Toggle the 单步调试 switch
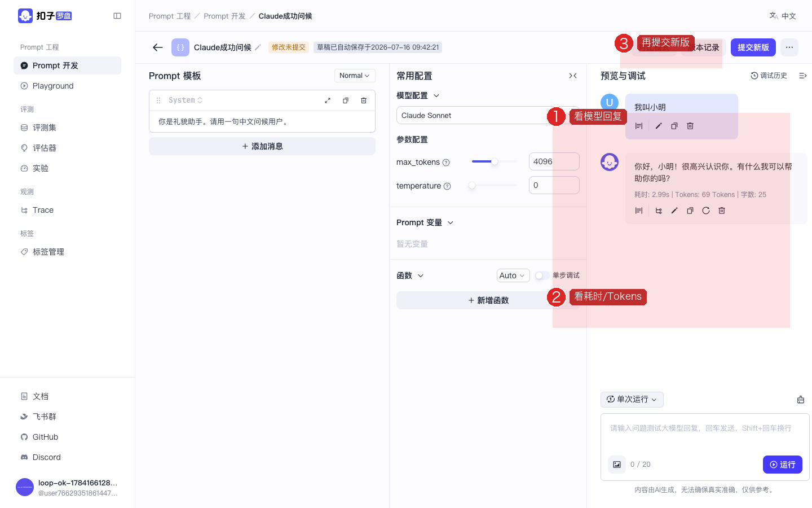The image size is (812, 508). [x=542, y=275]
